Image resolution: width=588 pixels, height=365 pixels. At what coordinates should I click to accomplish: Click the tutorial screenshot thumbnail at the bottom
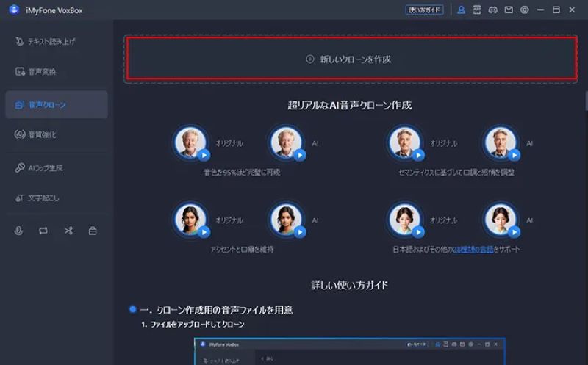pyautogui.click(x=350, y=351)
